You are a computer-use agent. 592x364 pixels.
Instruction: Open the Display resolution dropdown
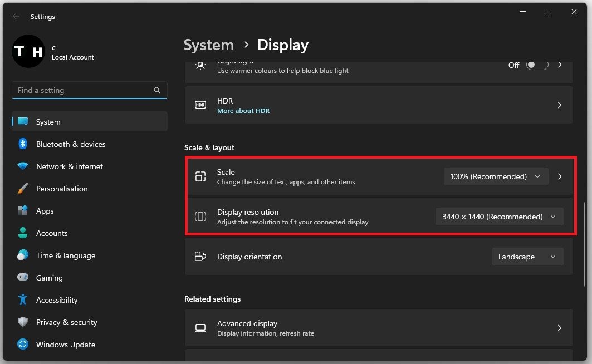499,217
